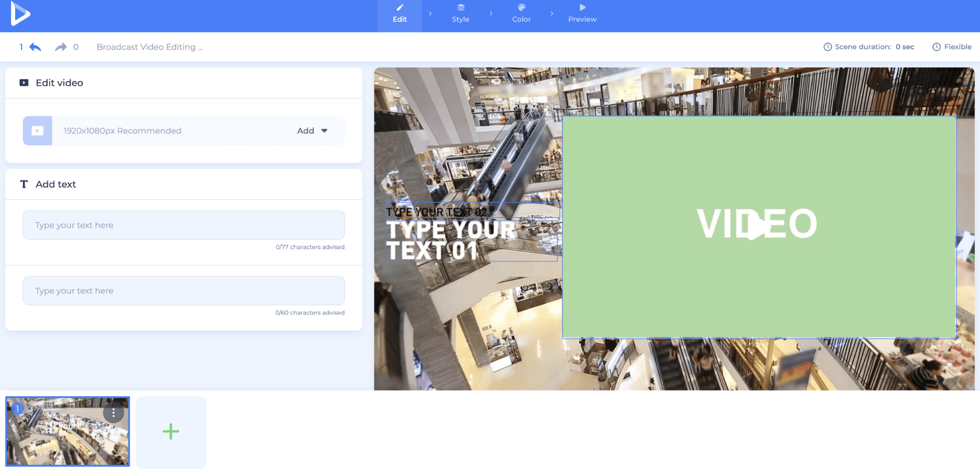Click the Renderforest logo icon

(x=20, y=14)
